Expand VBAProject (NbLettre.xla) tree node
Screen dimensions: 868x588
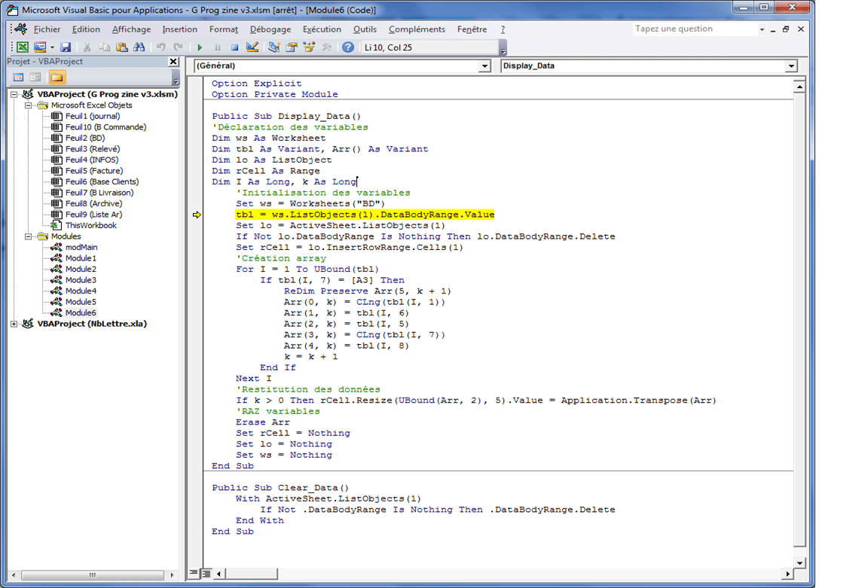[14, 324]
